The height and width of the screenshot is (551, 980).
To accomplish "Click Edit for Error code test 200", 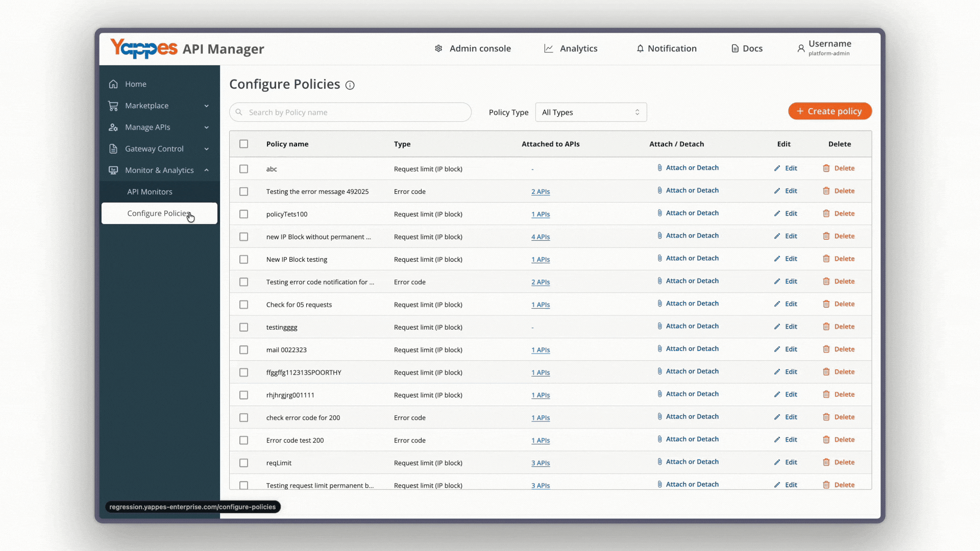I will click(786, 440).
